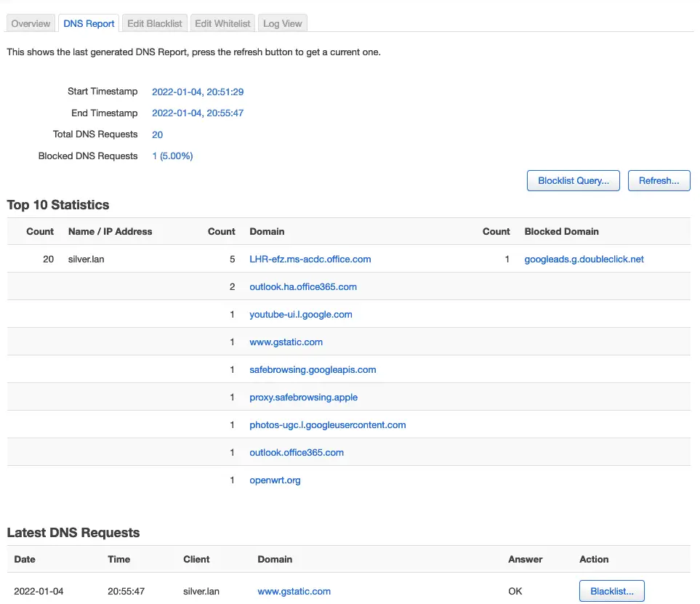The height and width of the screenshot is (604, 700).
Task: Click the Start Timestamp value
Action: pos(197,92)
